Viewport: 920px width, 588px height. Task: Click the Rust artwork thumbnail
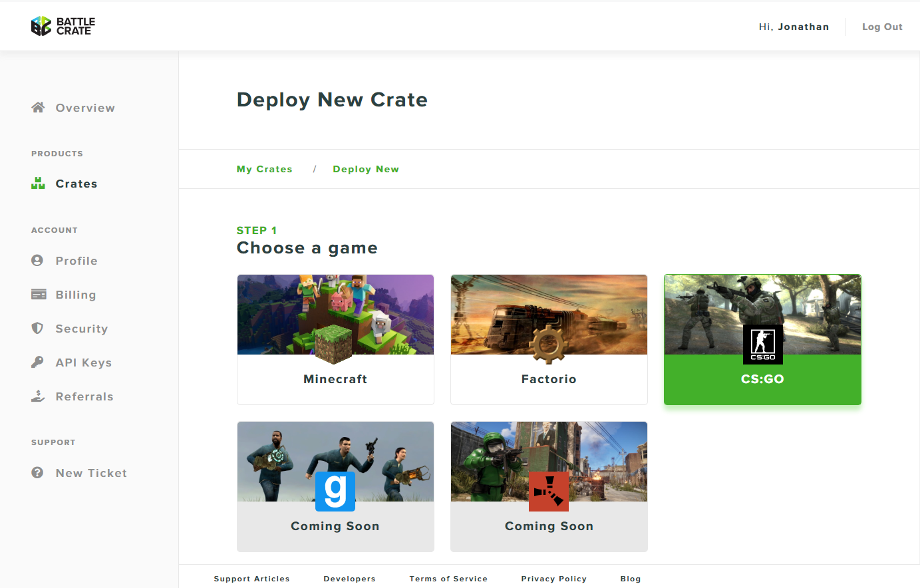pos(549,462)
